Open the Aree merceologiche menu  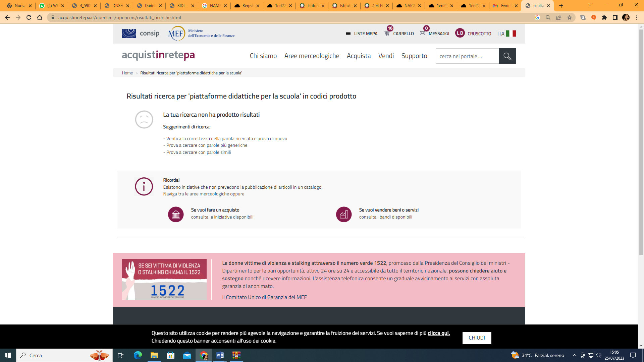point(312,56)
